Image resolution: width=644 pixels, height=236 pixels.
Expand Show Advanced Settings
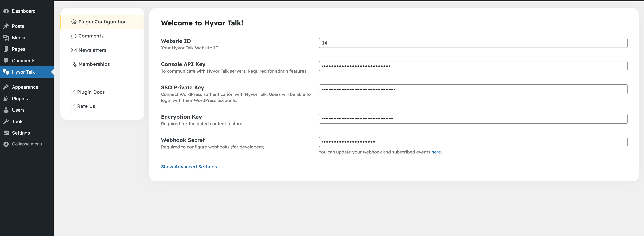189,166
